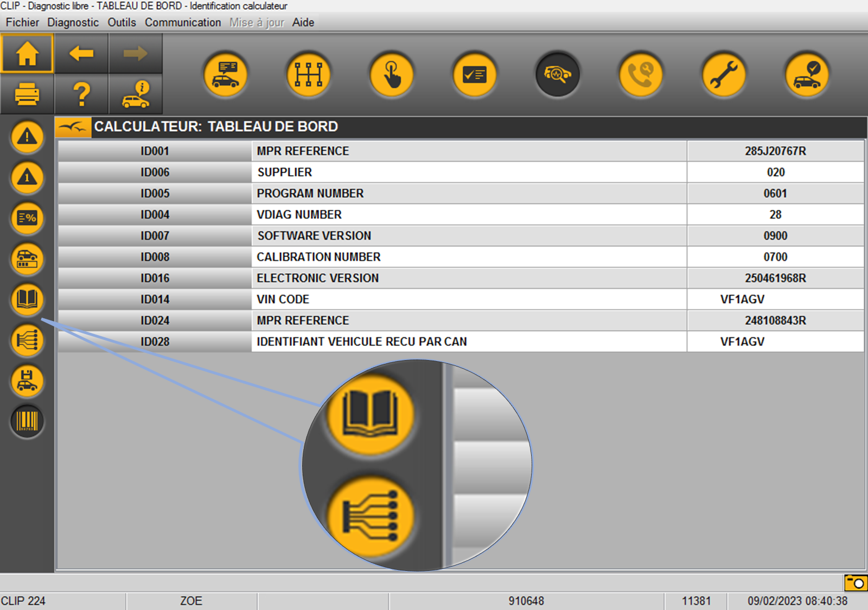The width and height of the screenshot is (868, 610).
Task: Open the vehicle information icon
Action: click(x=136, y=94)
